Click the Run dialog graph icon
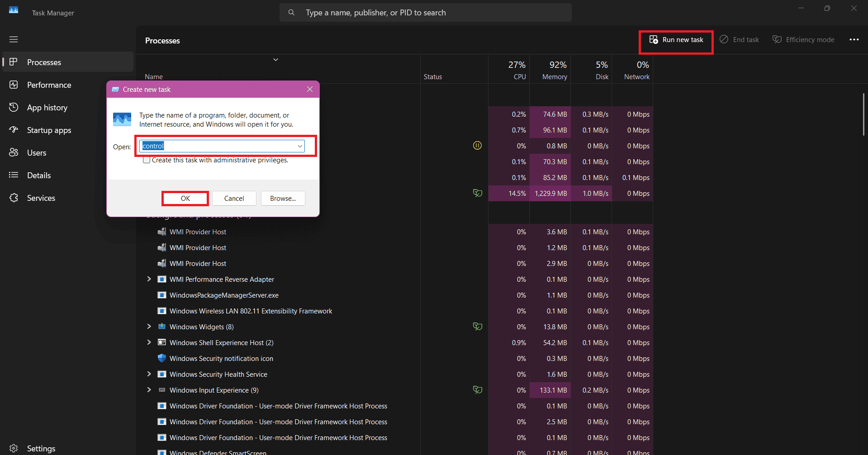Screen dimensions: 868x455 (122, 119)
